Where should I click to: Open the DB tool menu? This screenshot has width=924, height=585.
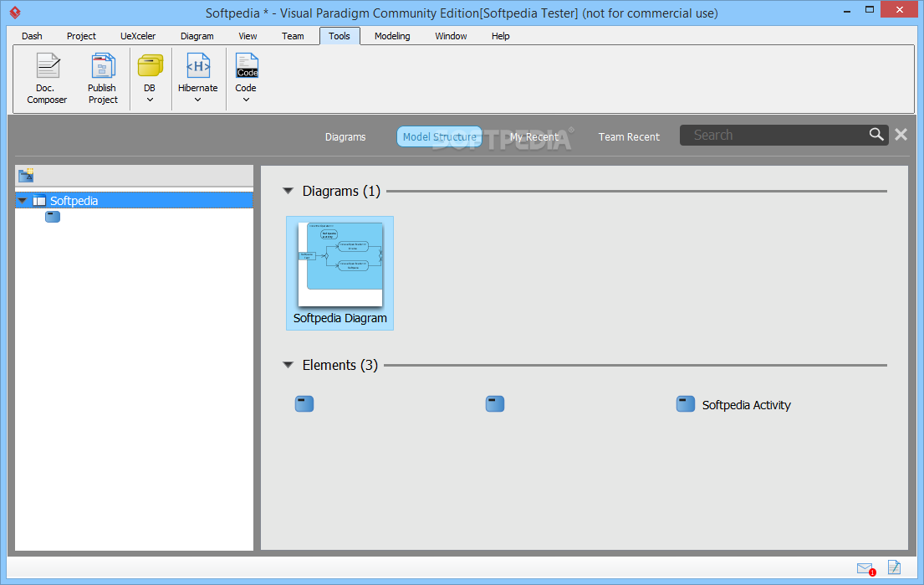(x=150, y=79)
